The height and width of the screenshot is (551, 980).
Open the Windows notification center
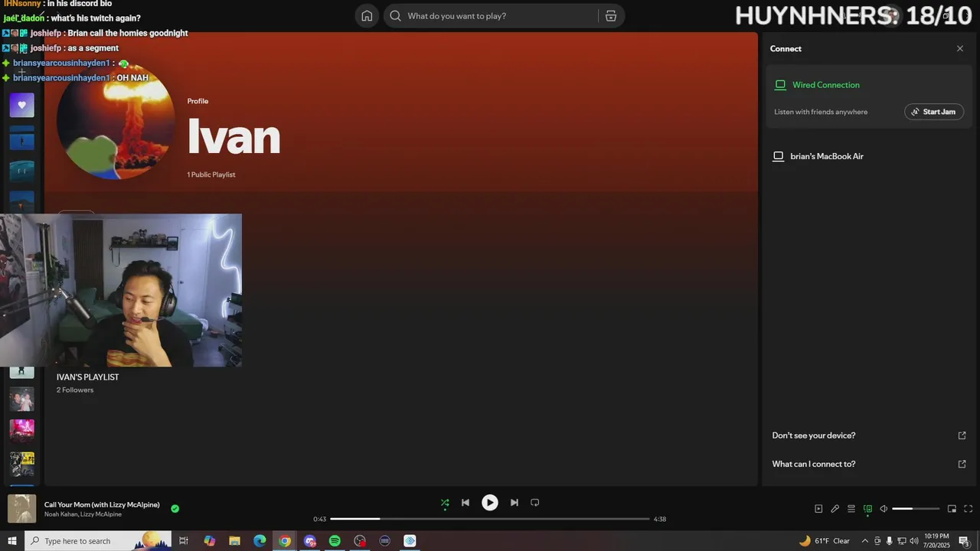[x=965, y=541]
